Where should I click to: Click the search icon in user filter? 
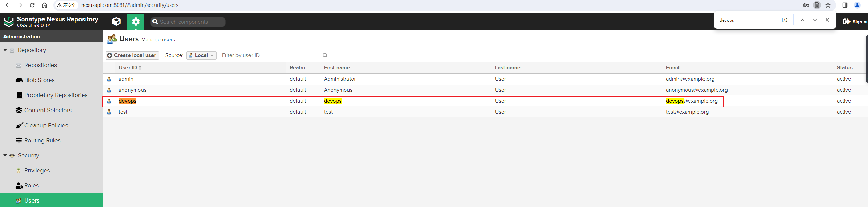pos(325,55)
